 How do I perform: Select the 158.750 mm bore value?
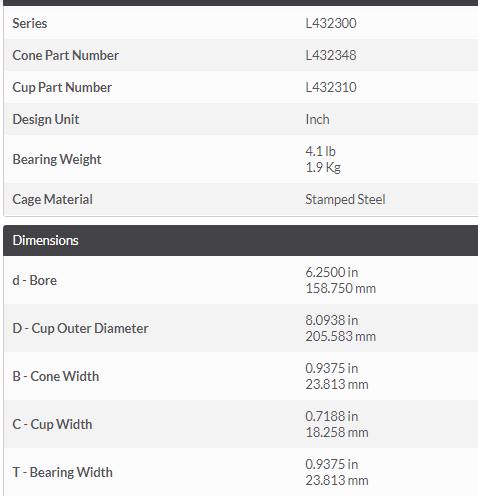340,288
